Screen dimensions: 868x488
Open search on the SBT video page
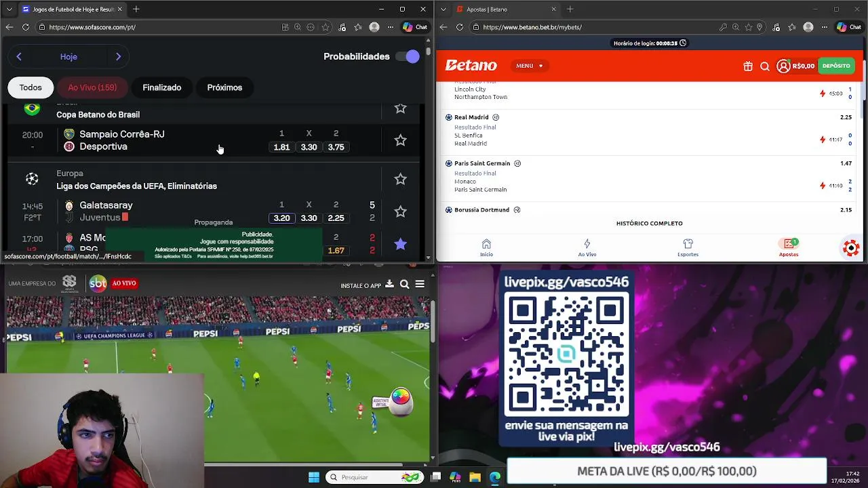pyautogui.click(x=405, y=285)
